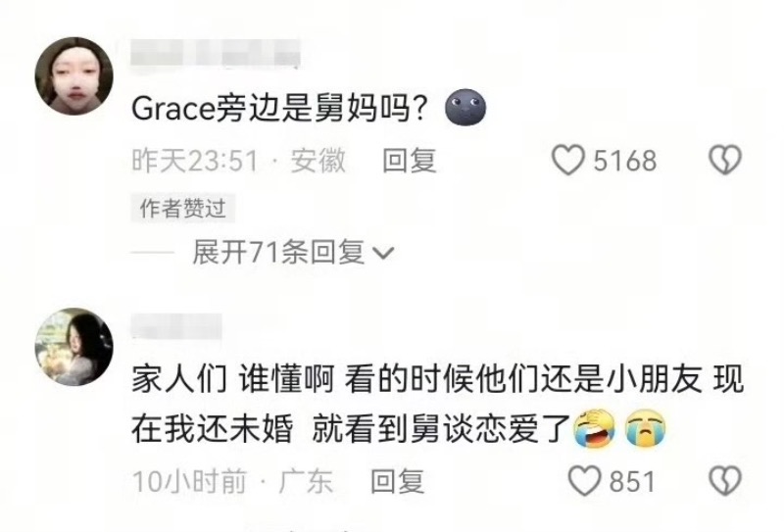Tap the blurred username of first commenter

pyautogui.click(x=216, y=54)
